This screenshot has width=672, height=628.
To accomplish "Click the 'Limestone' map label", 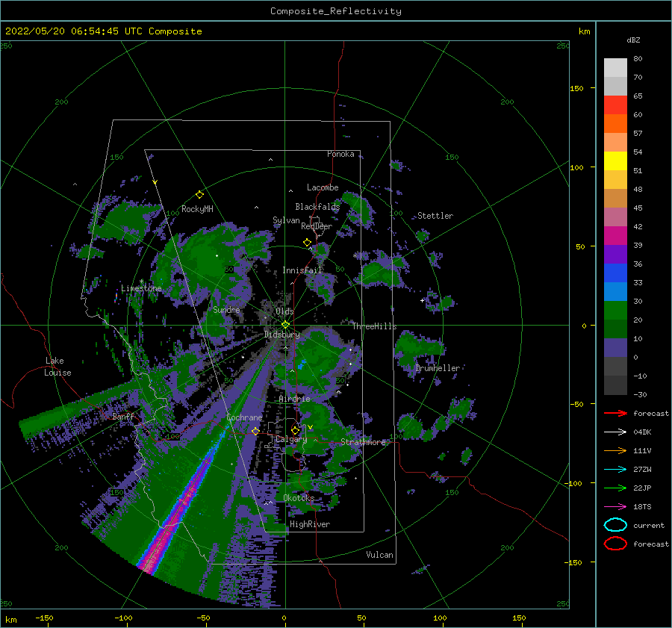I will [141, 288].
